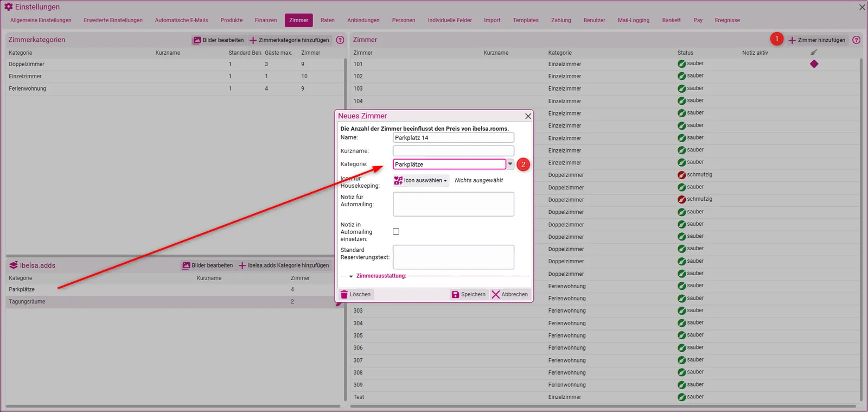Open the Raten tab
This screenshot has height=412, width=868.
point(328,20)
